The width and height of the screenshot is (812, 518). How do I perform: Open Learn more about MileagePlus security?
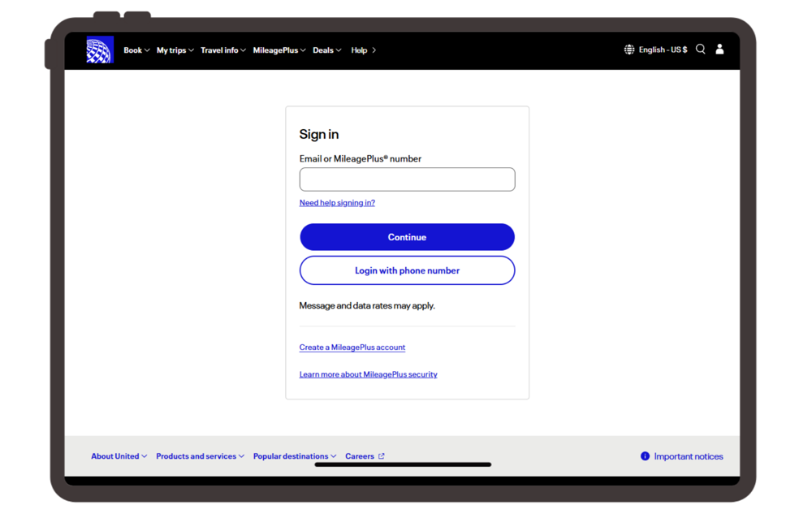click(x=368, y=374)
